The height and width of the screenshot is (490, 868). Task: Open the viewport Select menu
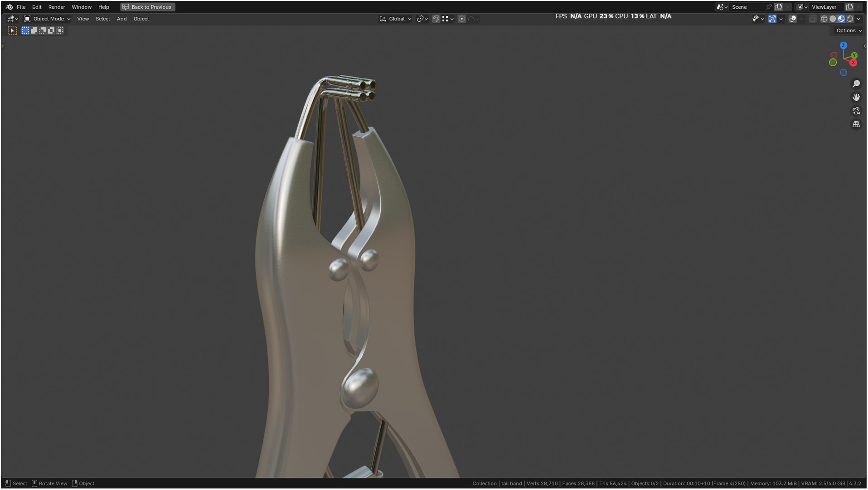click(103, 19)
